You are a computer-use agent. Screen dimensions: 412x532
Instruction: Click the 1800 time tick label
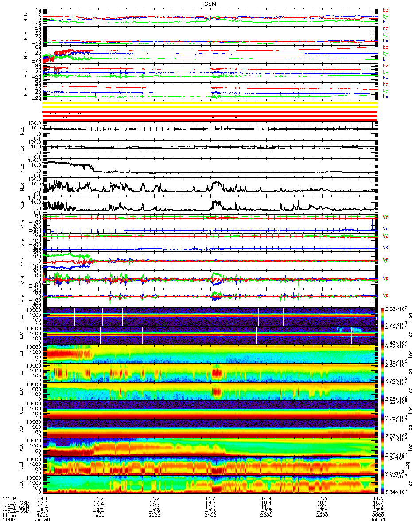click(43, 515)
